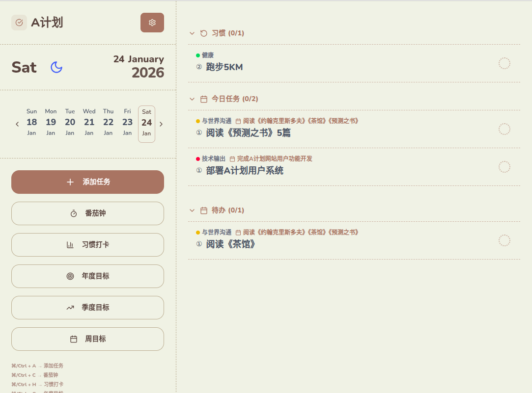Toggle dark mode via the moon icon
This screenshot has height=393, width=532.
(x=56, y=67)
